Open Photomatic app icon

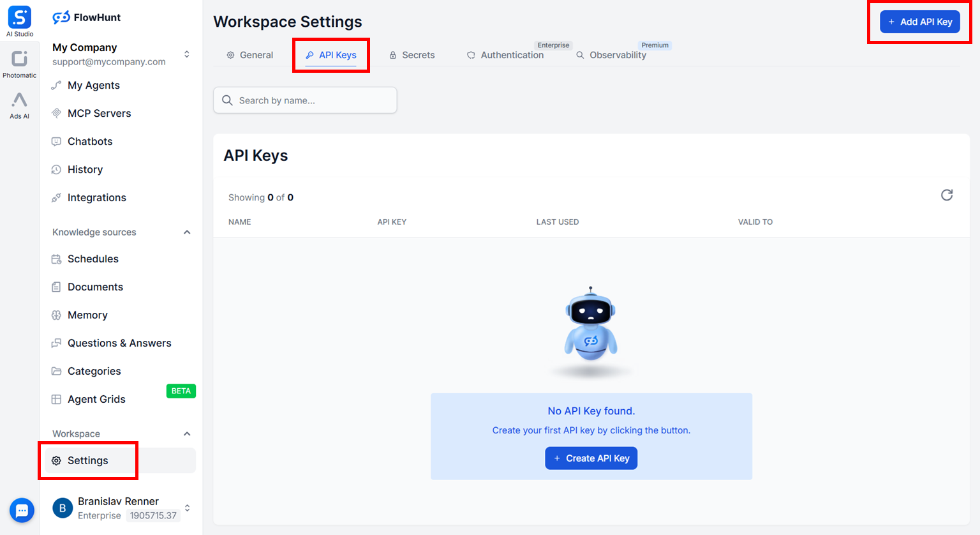coord(19,59)
